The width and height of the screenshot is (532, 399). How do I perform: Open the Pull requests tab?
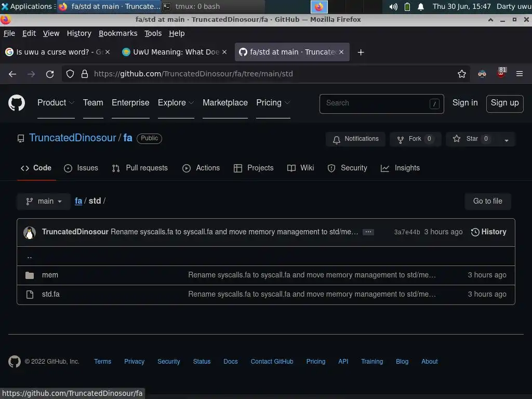click(139, 168)
